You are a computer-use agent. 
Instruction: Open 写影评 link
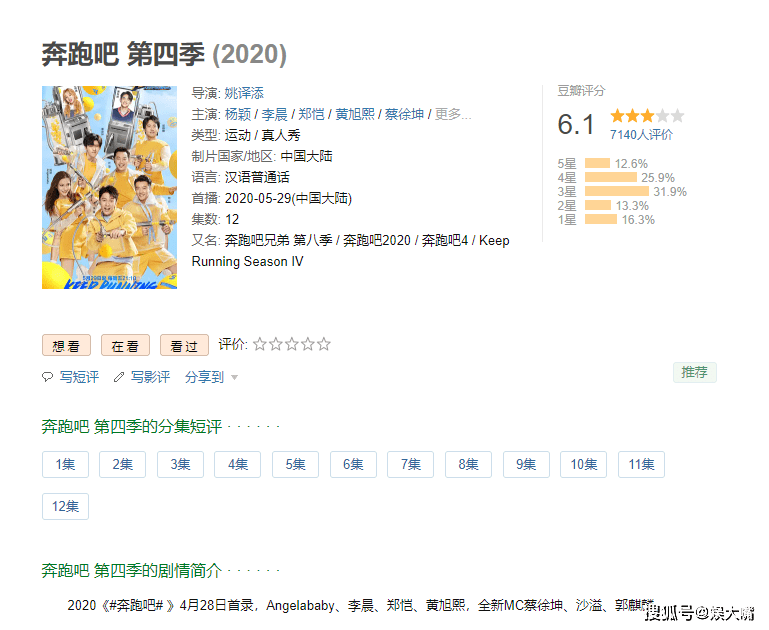coord(150,377)
